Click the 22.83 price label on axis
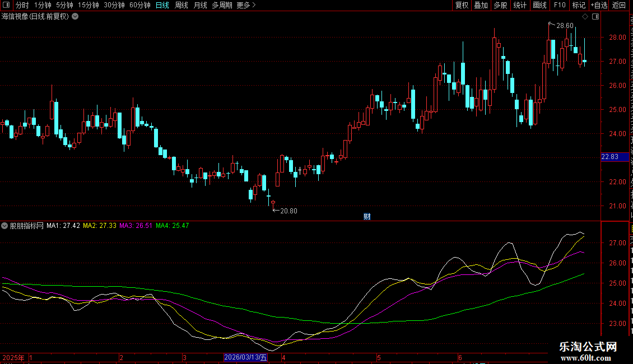Screen dimensions: 633x364 click(615, 157)
